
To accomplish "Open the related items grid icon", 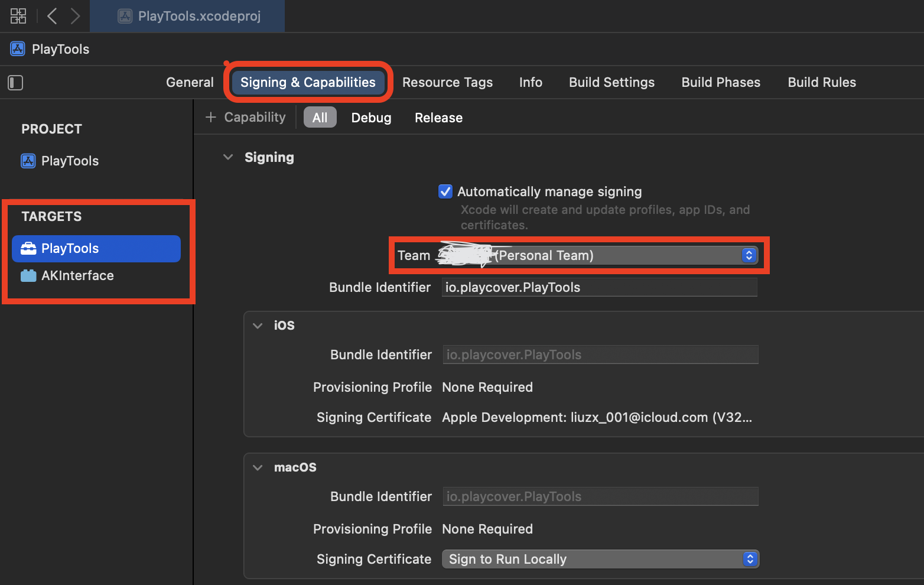I will tap(18, 16).
